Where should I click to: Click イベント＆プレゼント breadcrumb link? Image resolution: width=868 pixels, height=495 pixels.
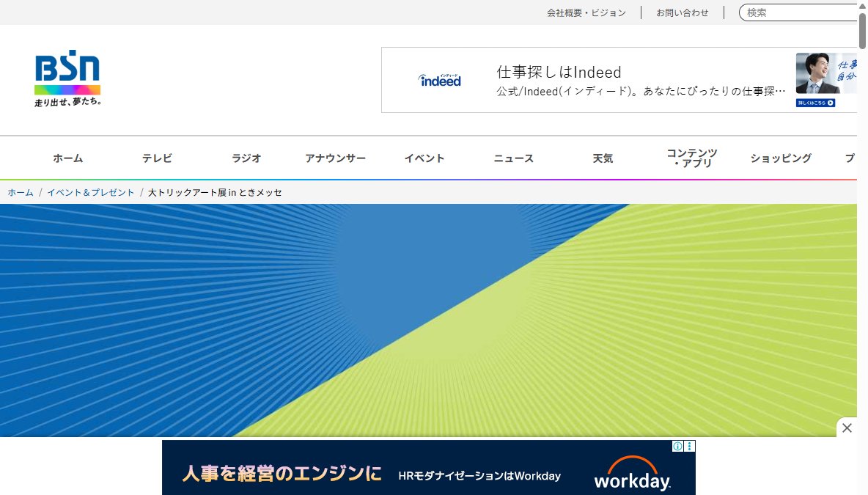click(x=91, y=193)
